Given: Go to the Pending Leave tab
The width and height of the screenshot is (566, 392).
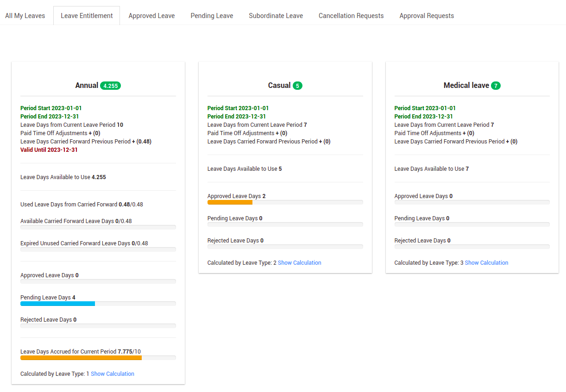Looking at the screenshot, I should pyautogui.click(x=212, y=16).
